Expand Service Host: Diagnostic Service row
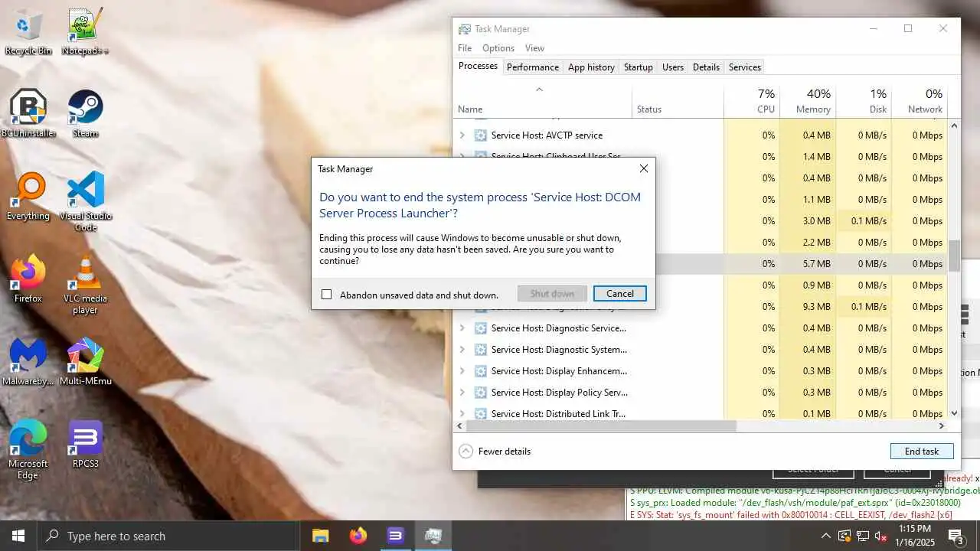The width and height of the screenshot is (980, 551). [462, 328]
